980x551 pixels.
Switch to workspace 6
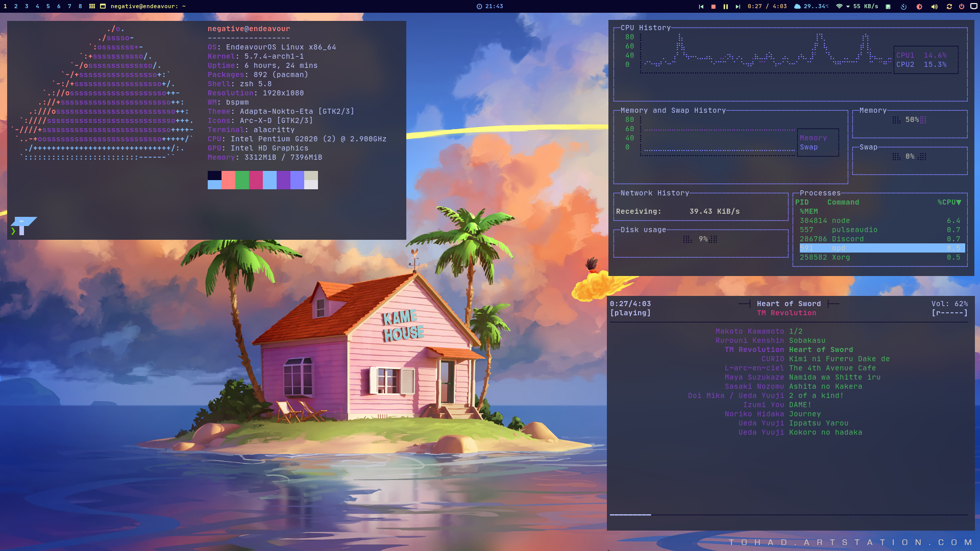59,6
